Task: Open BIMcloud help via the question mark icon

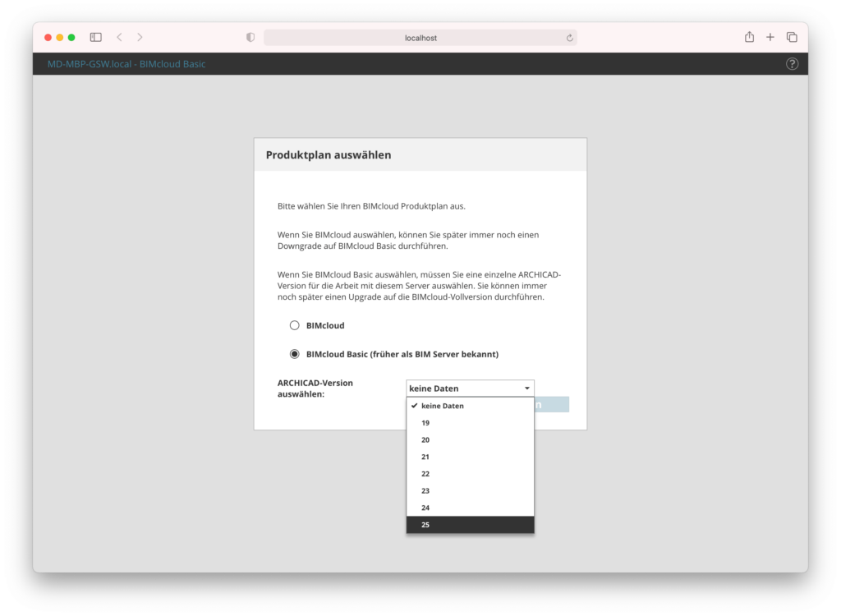Action: 791,63
